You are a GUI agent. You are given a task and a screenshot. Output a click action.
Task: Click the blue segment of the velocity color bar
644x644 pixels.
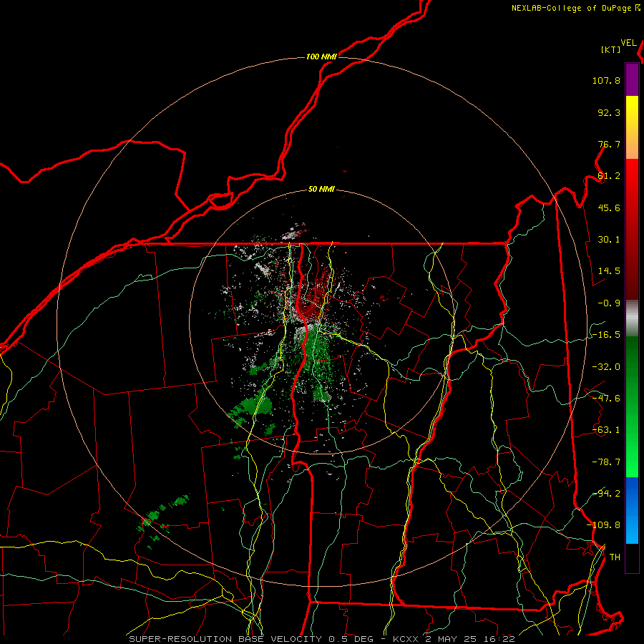pyautogui.click(x=632, y=510)
